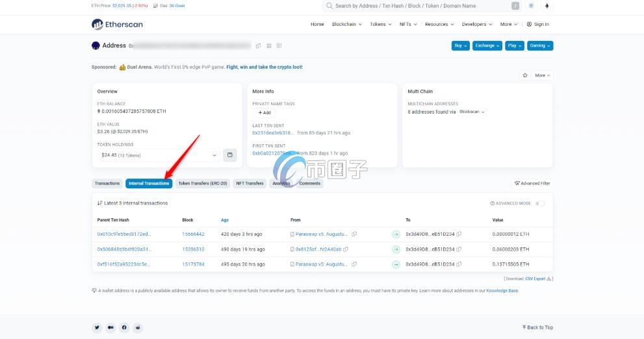This screenshot has width=644, height=339.
Task: Click the star icon to favorite address
Action: point(525,75)
